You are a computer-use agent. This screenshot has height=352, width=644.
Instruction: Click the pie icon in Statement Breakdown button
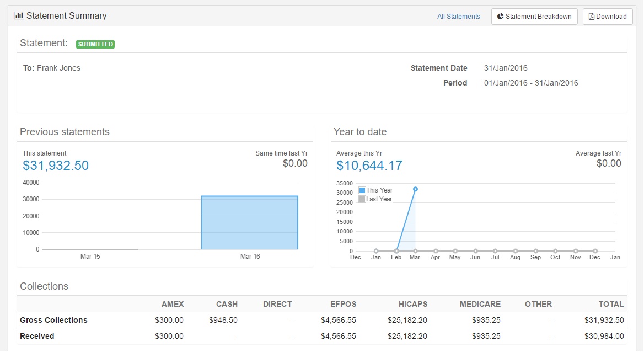500,17
